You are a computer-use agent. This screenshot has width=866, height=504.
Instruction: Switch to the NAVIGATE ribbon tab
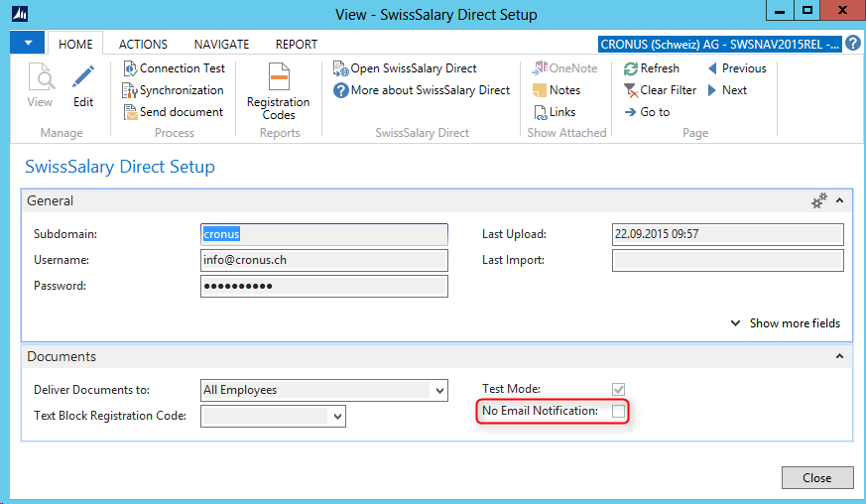click(x=221, y=45)
